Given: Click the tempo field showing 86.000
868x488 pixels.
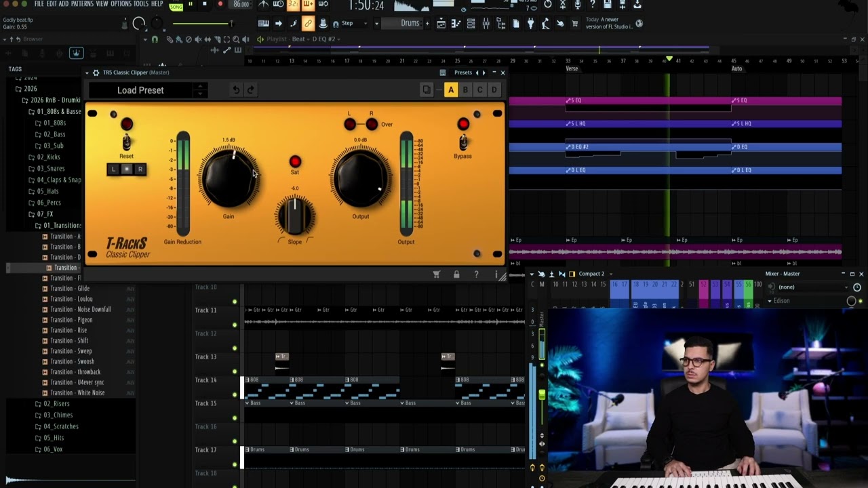Looking at the screenshot, I should (x=241, y=5).
